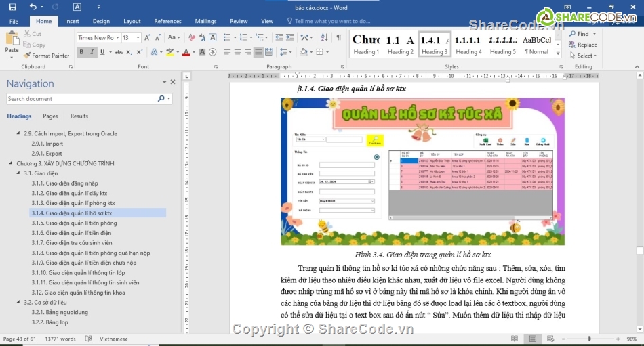Click zoom in plus button
Viewport: 644px width, 346px height.
618,339
